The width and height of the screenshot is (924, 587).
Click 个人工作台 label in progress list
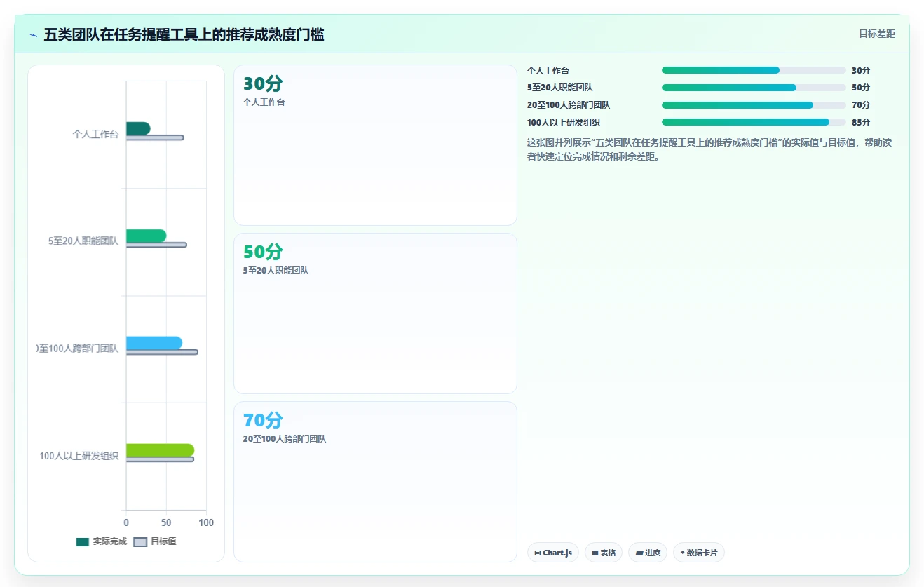(548, 70)
